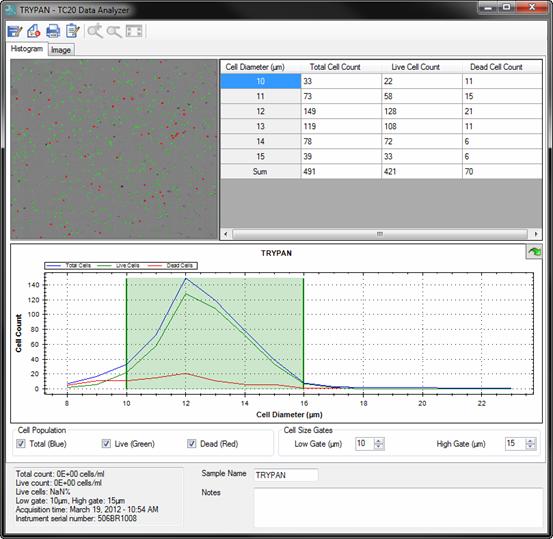Click the zoom in magnifier icon
553x539 pixels.
[95, 31]
